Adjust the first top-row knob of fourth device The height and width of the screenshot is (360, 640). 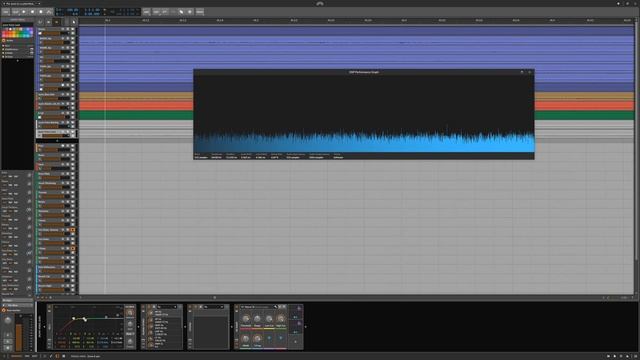click(246, 319)
